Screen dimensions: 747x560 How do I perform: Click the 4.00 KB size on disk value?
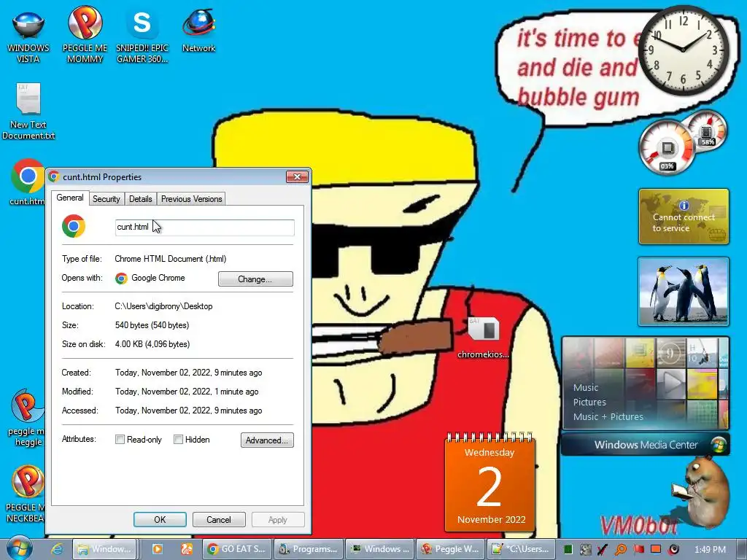point(152,344)
